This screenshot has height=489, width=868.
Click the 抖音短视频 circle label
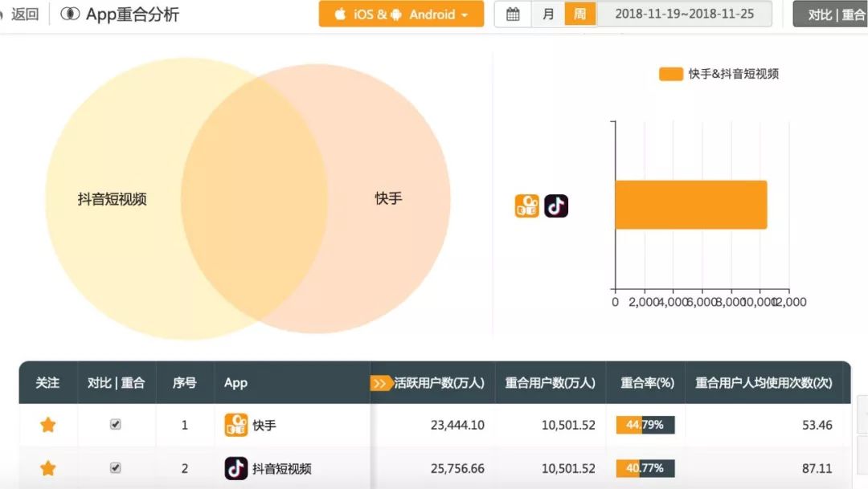113,199
